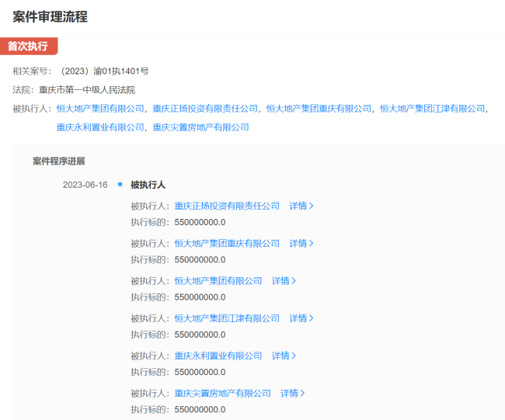This screenshot has width=505, height=420.
Task: Show 详情 for 恒大地产集团有限公司 in progress list
Action: click(284, 280)
